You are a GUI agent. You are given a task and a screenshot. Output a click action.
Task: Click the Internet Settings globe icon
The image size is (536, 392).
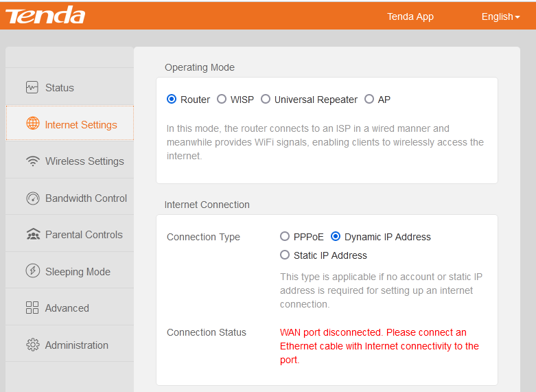coord(33,124)
